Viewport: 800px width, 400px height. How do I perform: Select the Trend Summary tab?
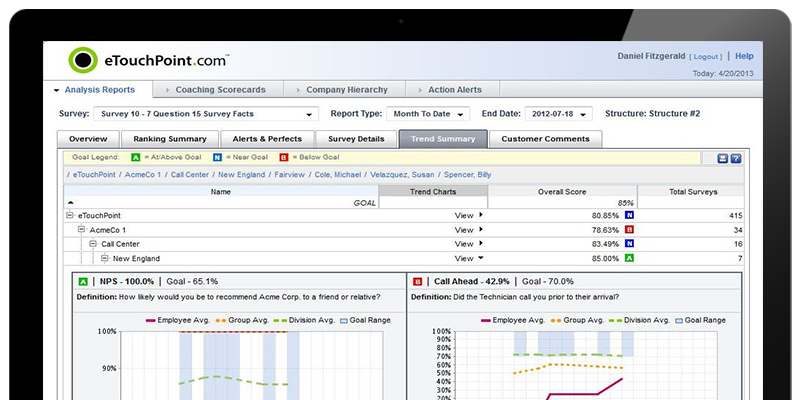pos(443,139)
